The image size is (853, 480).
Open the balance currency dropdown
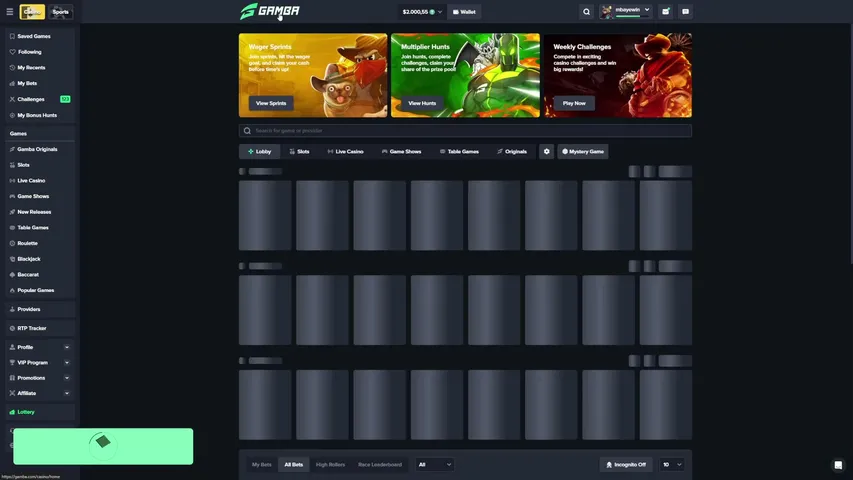click(x=422, y=11)
